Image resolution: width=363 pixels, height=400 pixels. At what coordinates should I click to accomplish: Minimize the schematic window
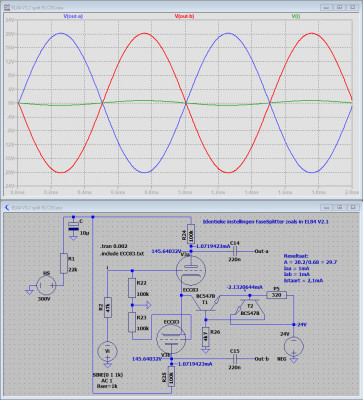click(x=326, y=207)
